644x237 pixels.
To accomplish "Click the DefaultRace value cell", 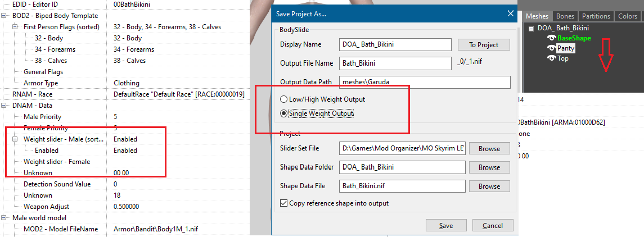I will [x=179, y=94].
